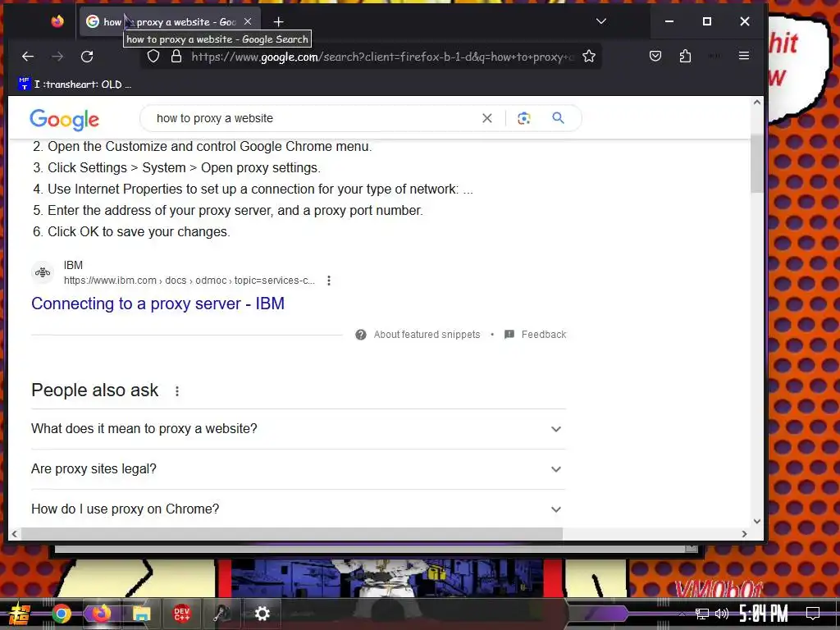Expand the list all tabs dropdown arrow
The image size is (840, 630).
pos(601,21)
